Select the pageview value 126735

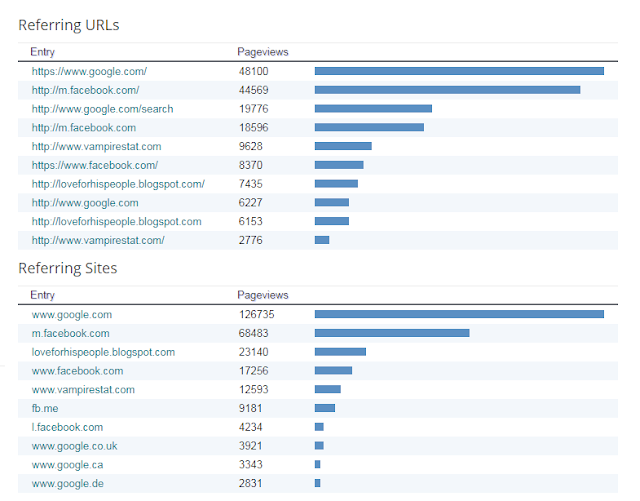point(257,315)
